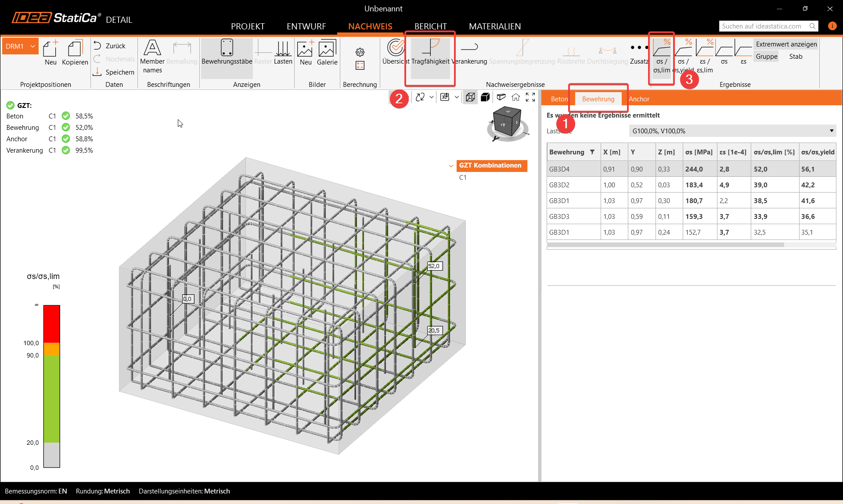
Task: Open the load combination dropdown G100,0%, V100,0%
Action: click(732, 131)
